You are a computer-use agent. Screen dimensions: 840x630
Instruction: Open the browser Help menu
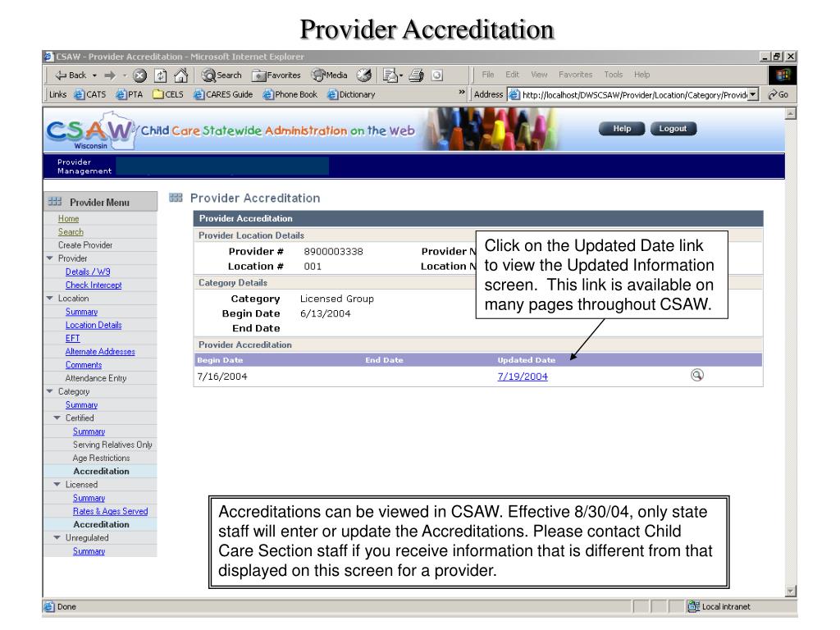641,75
